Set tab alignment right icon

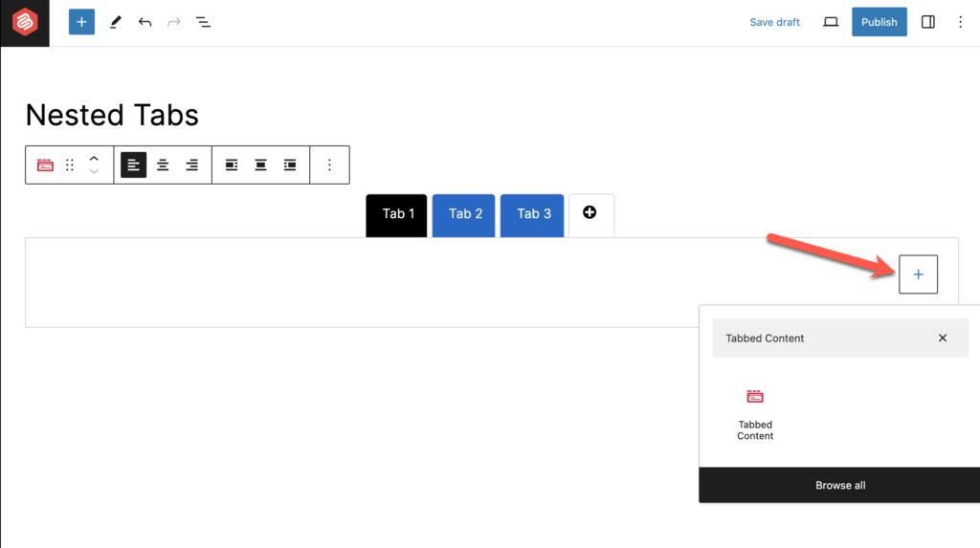[290, 164]
